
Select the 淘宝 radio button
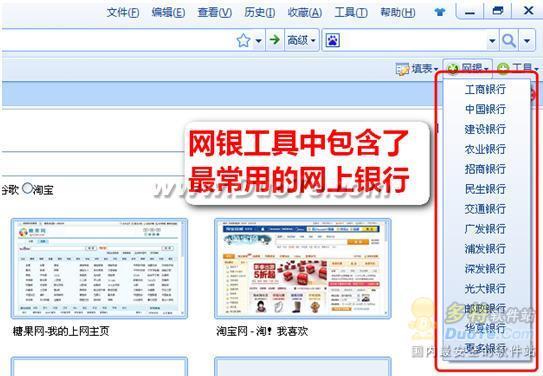[x=27, y=188]
